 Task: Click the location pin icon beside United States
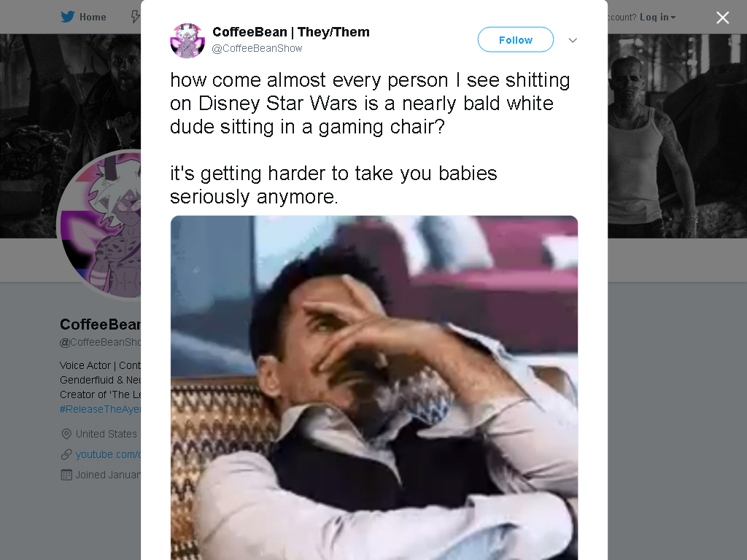(66, 434)
